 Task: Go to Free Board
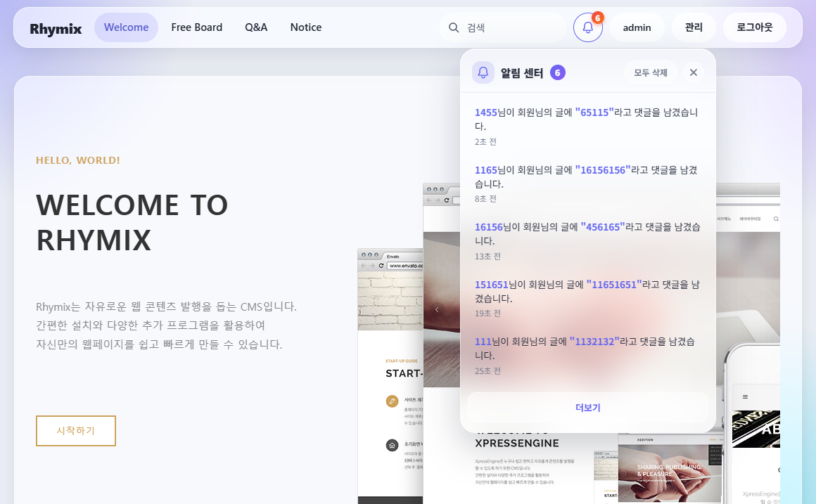point(197,27)
